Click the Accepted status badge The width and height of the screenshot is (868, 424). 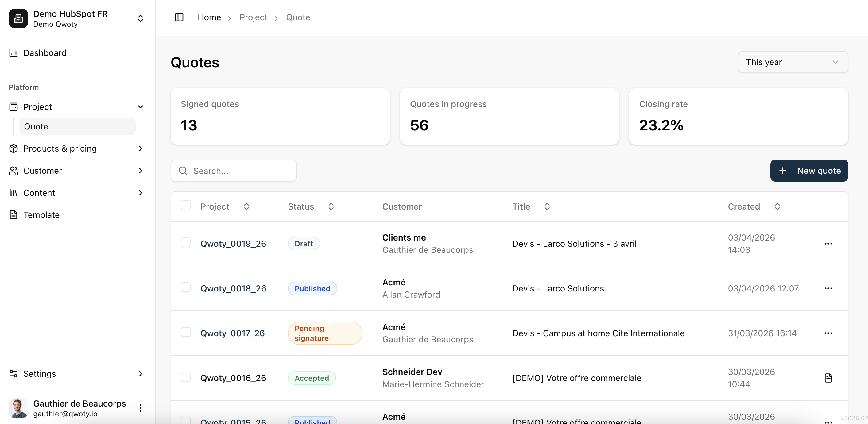pyautogui.click(x=312, y=378)
